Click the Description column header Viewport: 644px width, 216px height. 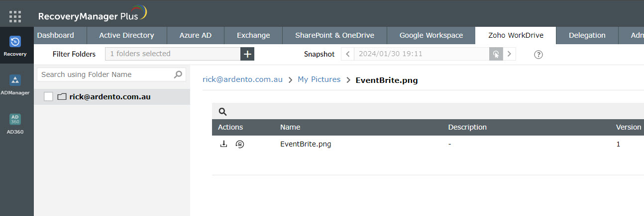click(467, 127)
